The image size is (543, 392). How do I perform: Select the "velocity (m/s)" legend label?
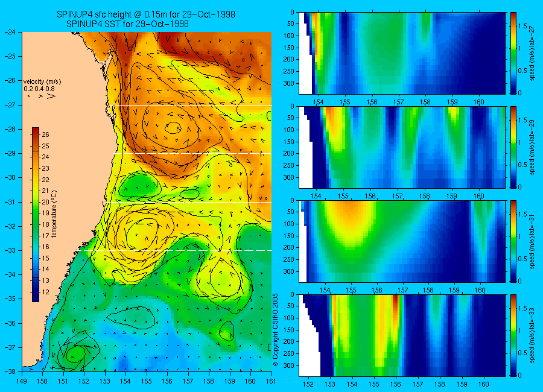click(x=42, y=82)
